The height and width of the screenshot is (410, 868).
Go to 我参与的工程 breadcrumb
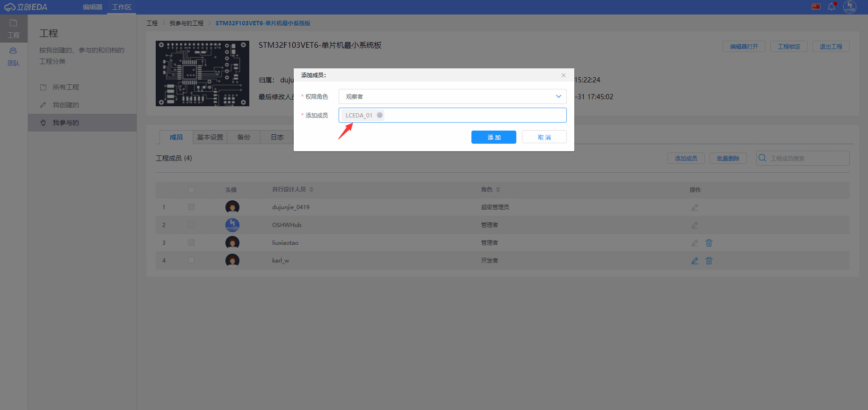(x=187, y=23)
